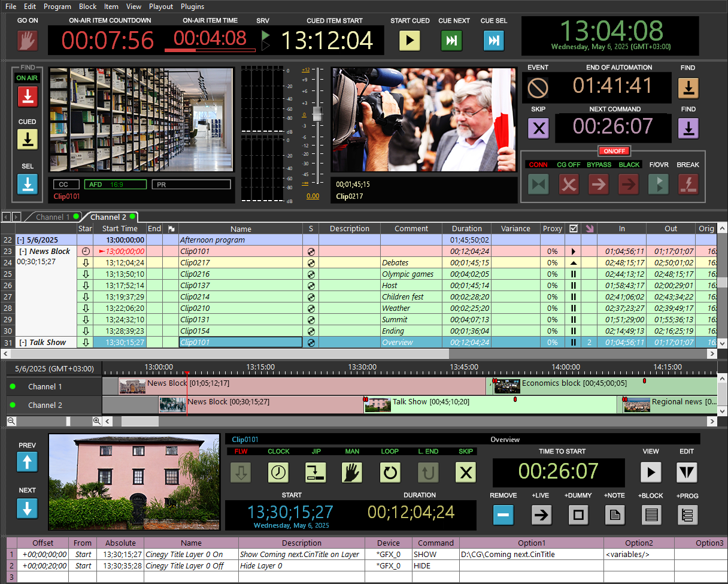The image size is (728, 584).
Task: Click the audio level fader handle
Action: point(317,114)
